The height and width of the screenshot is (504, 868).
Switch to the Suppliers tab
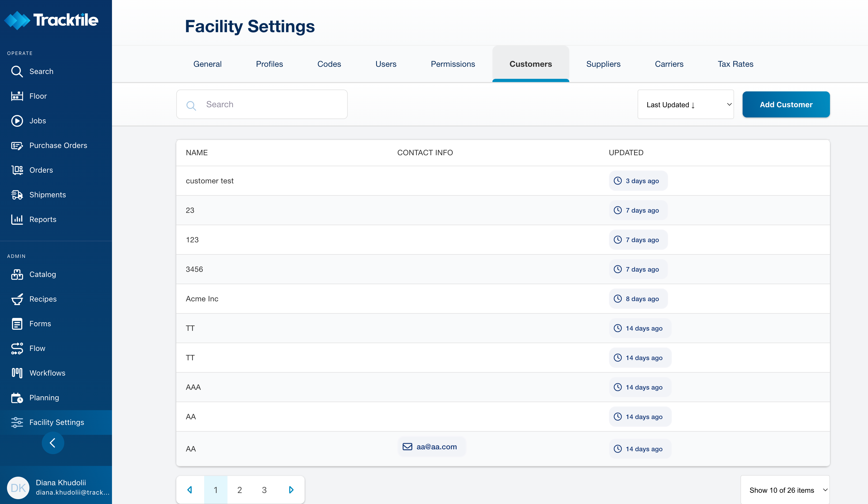click(603, 64)
